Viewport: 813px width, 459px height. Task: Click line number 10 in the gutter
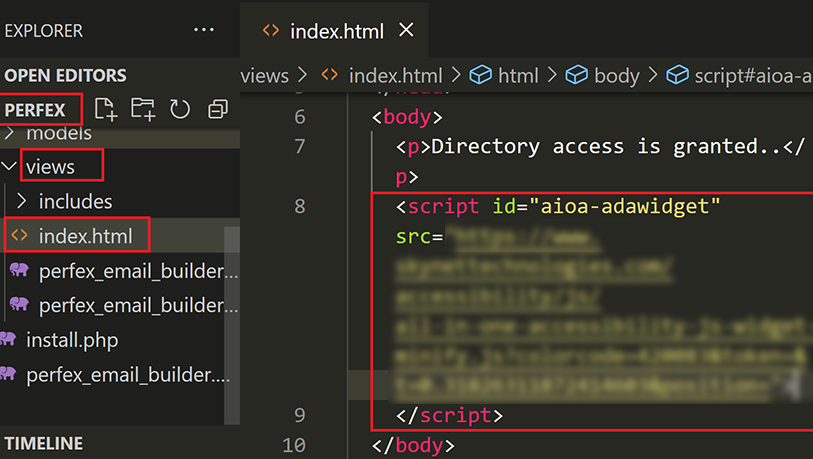coord(294,445)
